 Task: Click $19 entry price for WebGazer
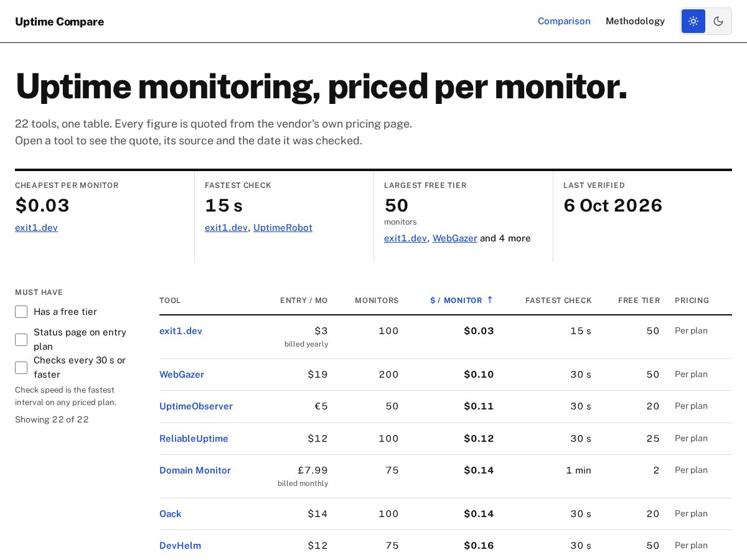(x=317, y=375)
